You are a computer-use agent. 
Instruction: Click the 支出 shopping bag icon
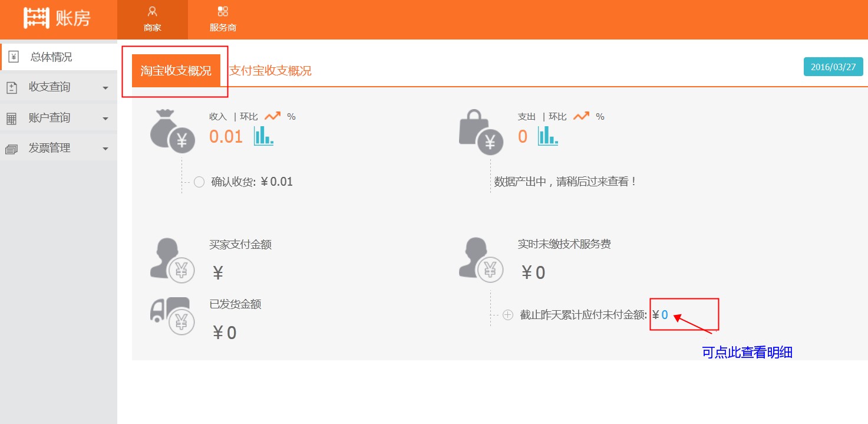(481, 131)
